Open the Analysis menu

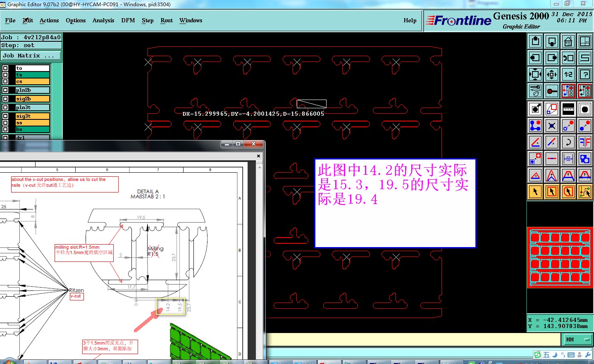[103, 20]
